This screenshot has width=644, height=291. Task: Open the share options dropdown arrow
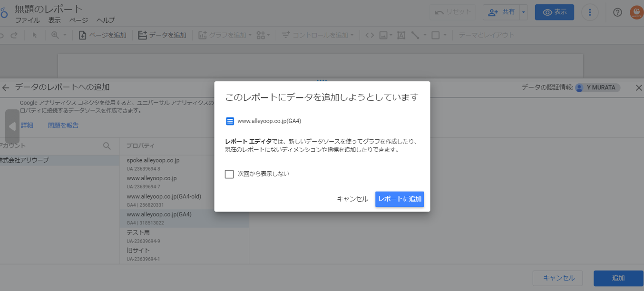[524, 12]
